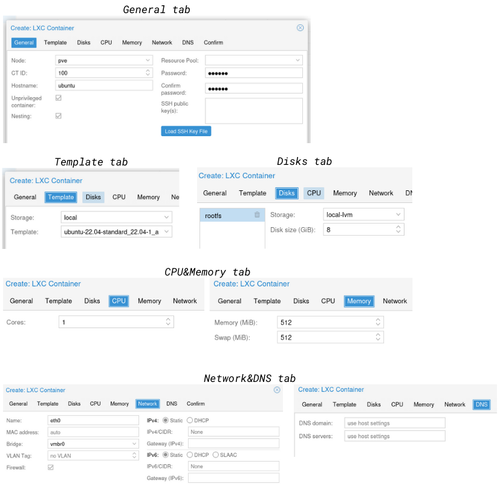
Task: Select the highlighted Disks tab below 'Disks tab' heading
Action: tap(287, 193)
